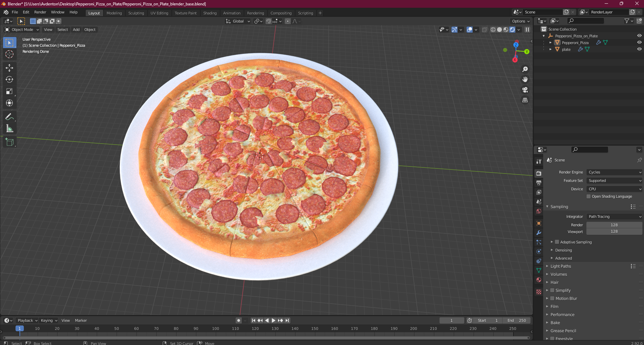Screen dimensions: 644x345
Task: Switch to the Compositing workspace tab
Action: click(x=281, y=13)
